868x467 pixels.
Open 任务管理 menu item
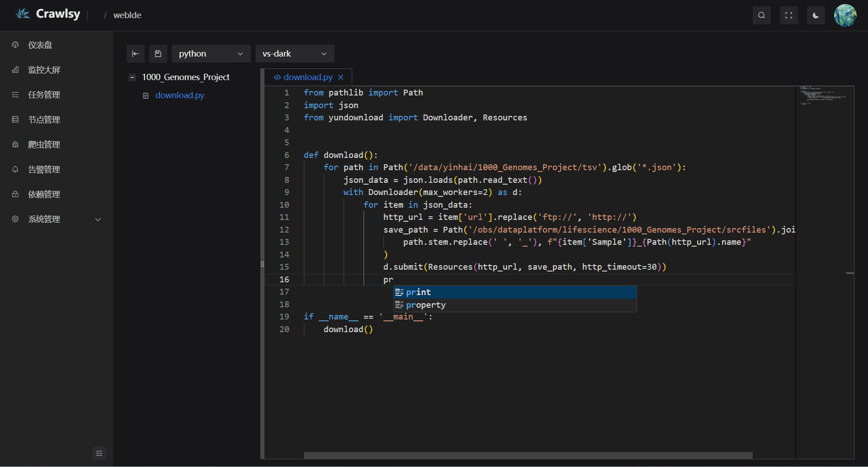44,95
